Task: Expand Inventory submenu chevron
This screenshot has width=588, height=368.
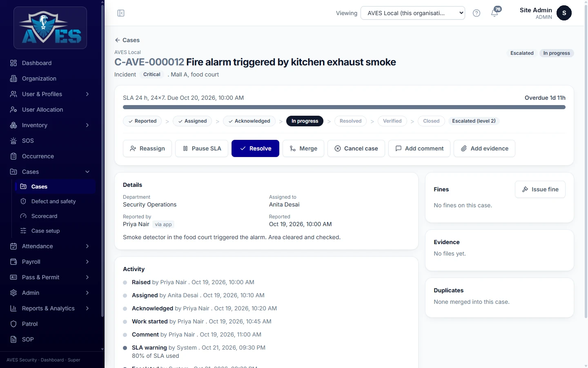Action: 87,125
